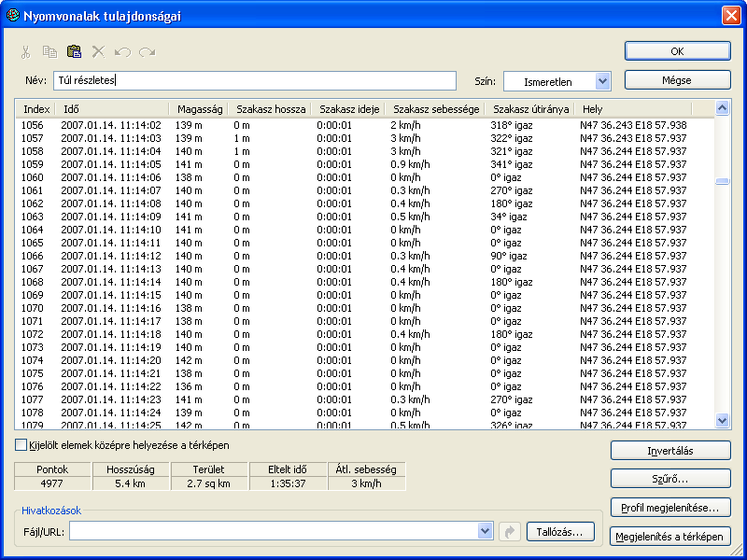The height and width of the screenshot is (560, 747).
Task: Click the Undo arrow icon
Action: [x=122, y=52]
